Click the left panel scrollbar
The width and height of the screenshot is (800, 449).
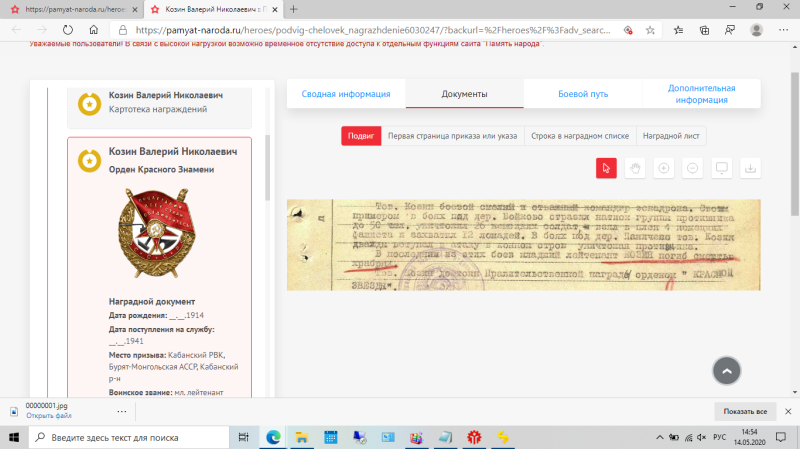click(x=267, y=168)
